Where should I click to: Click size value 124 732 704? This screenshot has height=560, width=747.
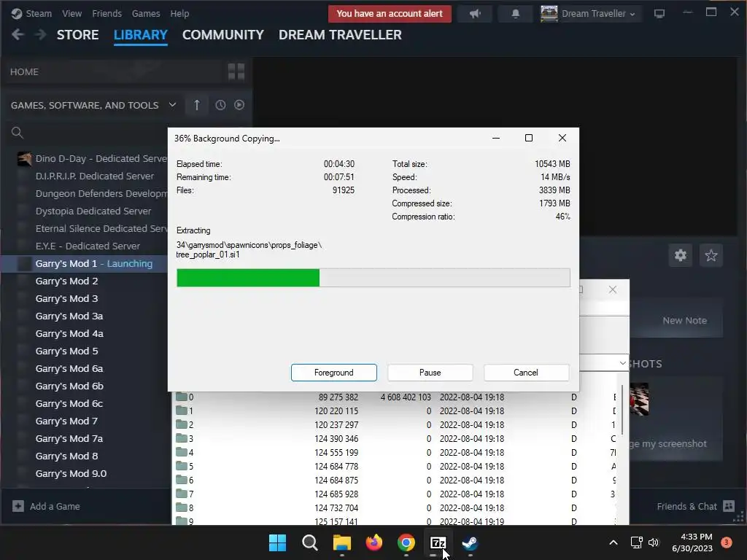(x=336, y=508)
